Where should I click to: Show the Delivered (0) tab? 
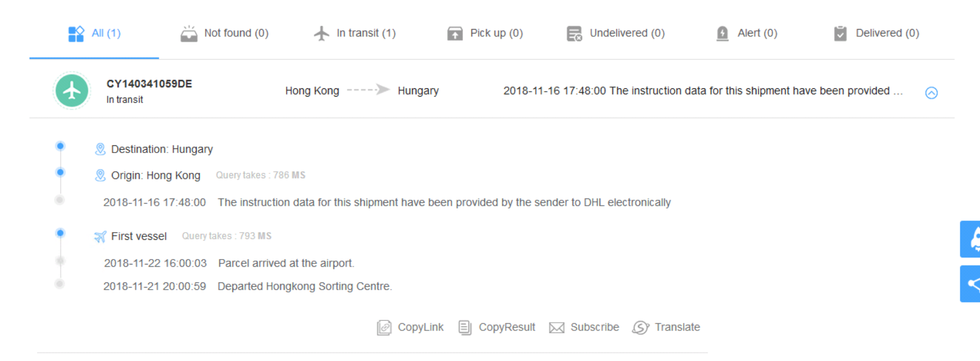876,33
